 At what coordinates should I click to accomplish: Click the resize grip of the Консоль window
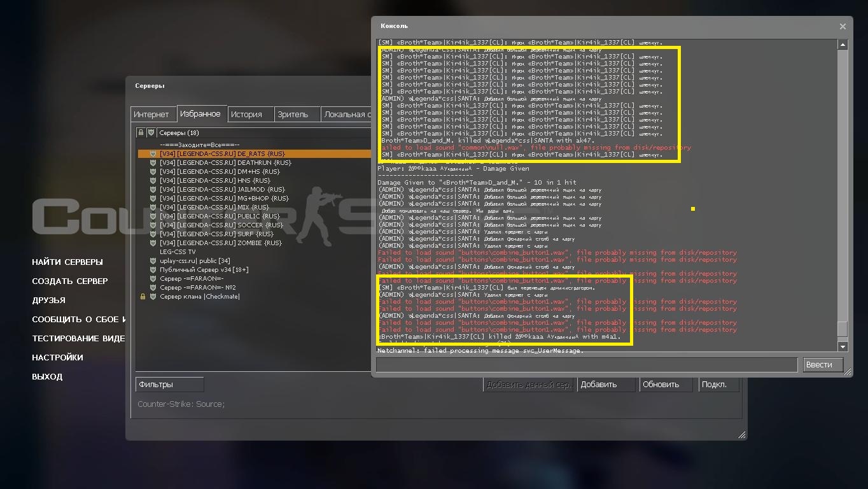[847, 372]
